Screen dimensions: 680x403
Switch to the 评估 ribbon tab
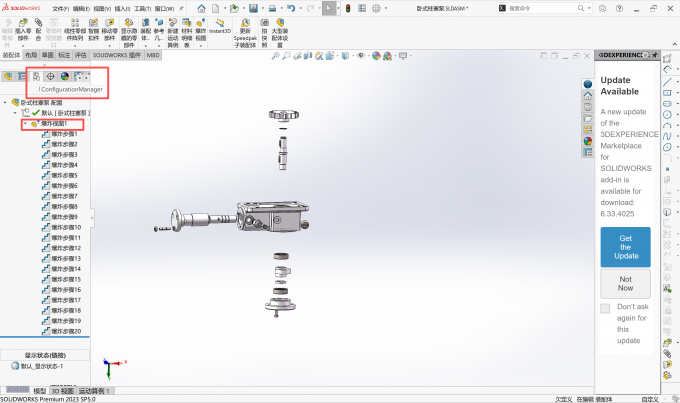81,56
